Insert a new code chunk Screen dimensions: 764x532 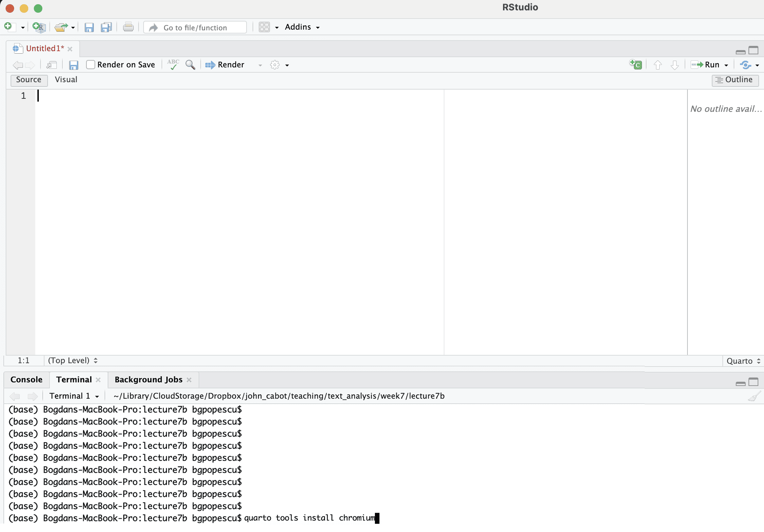[636, 65]
